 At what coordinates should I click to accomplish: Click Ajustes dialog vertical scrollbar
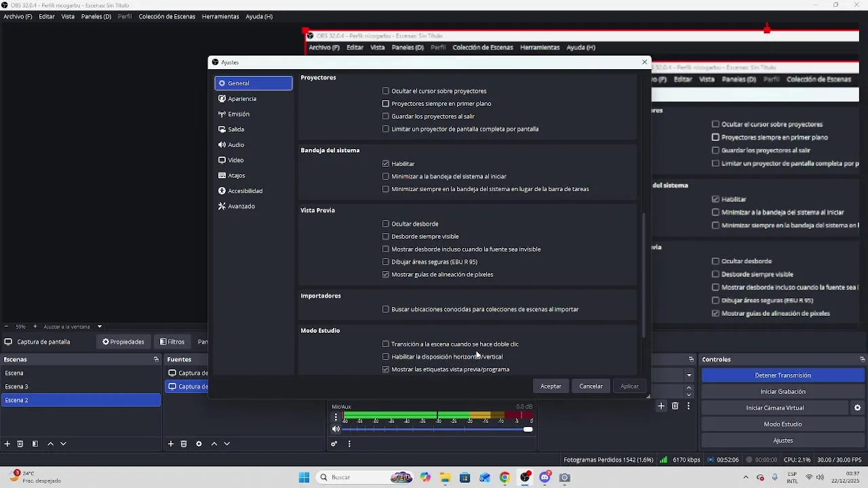pos(644,275)
